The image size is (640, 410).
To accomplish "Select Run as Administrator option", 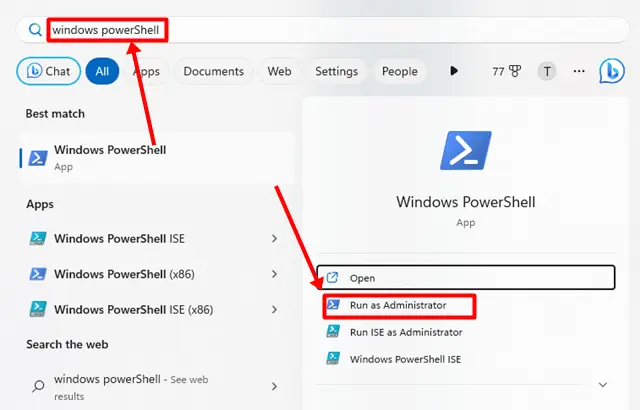I will (397, 305).
